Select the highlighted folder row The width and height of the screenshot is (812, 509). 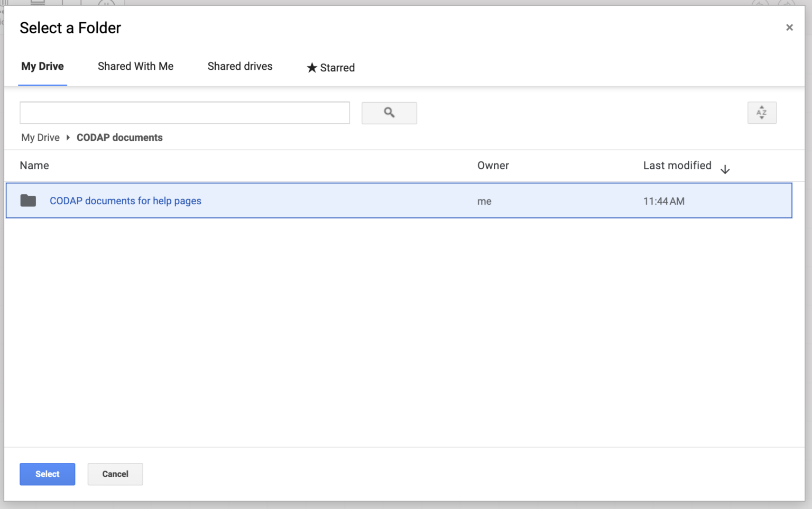(370, 201)
